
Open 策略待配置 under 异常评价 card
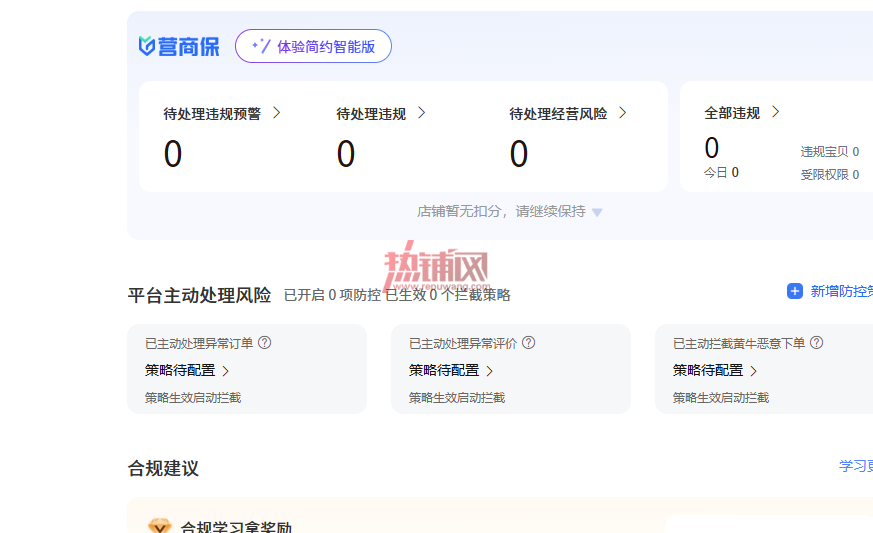(x=451, y=370)
